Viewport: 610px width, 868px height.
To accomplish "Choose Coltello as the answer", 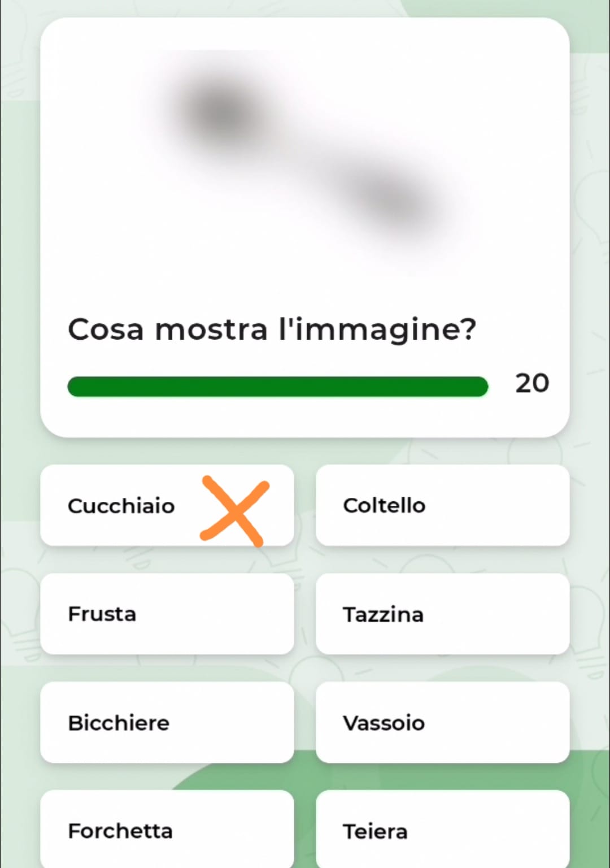I will 443,505.
